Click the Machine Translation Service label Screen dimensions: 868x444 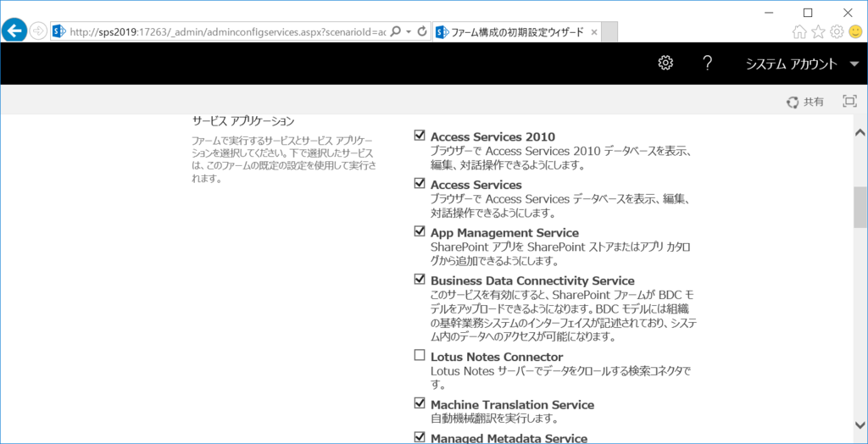pos(513,405)
